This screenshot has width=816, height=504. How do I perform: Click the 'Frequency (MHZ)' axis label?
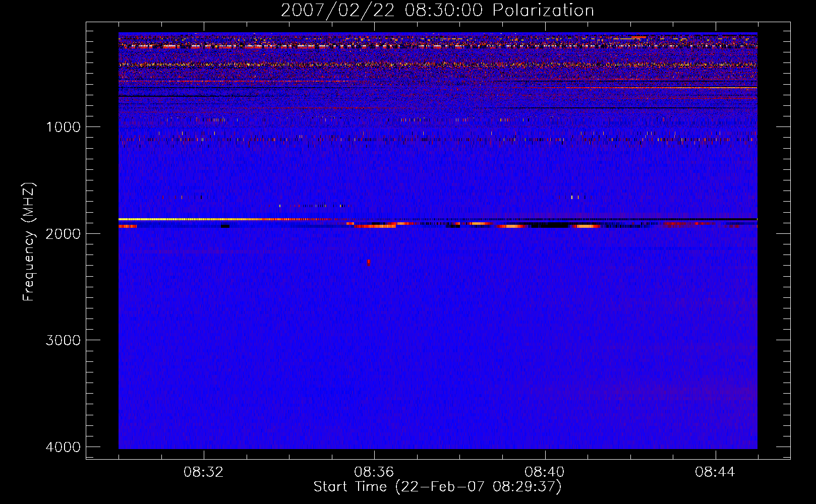click(x=29, y=242)
